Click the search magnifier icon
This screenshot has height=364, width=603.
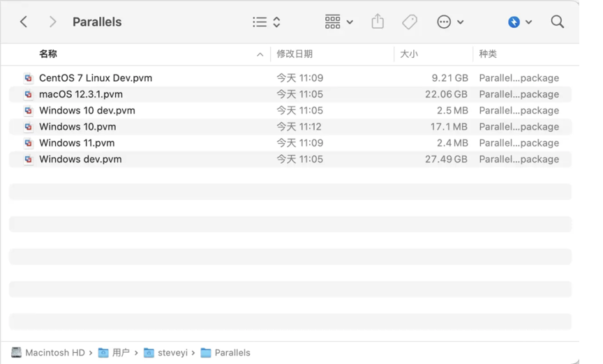point(557,22)
